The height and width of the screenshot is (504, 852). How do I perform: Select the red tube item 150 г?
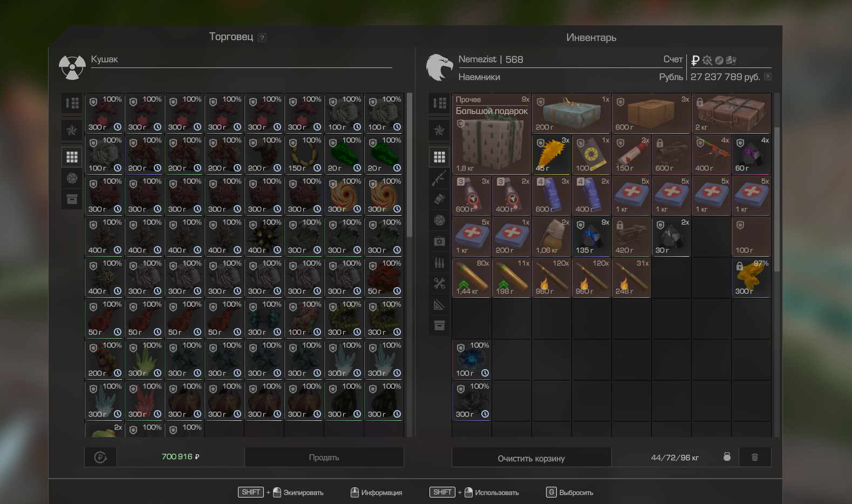[x=632, y=154]
